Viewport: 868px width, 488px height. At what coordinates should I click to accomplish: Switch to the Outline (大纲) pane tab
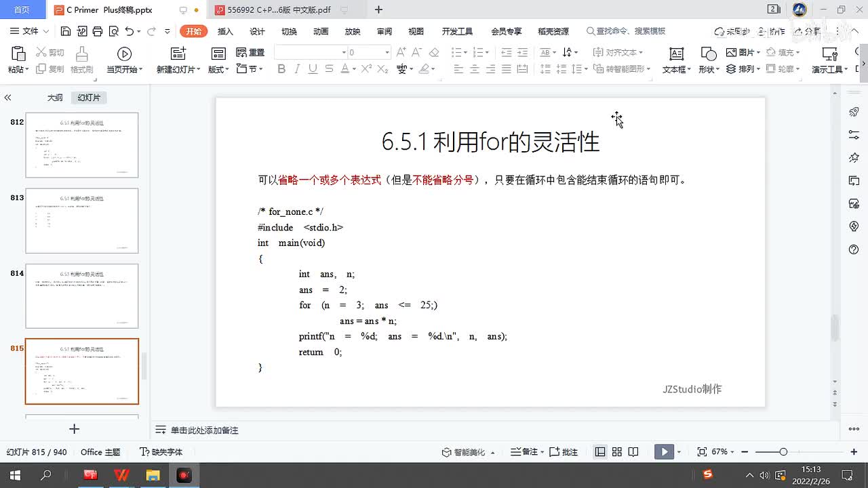[55, 98]
